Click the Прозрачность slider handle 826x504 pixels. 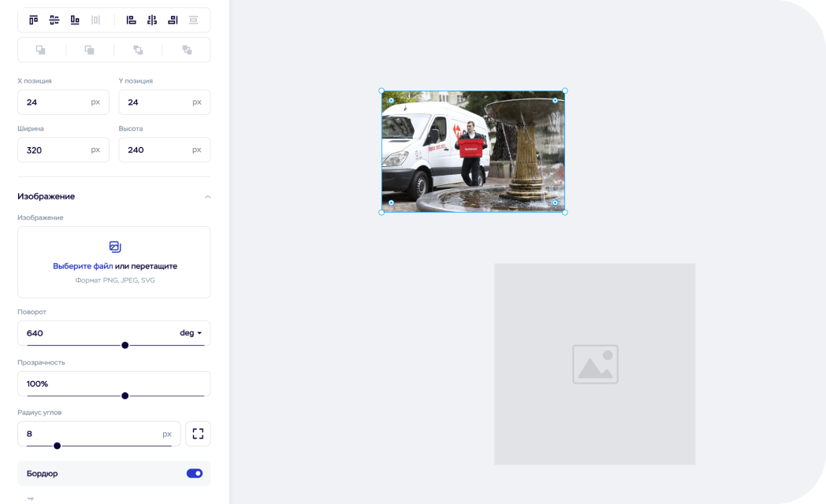(125, 395)
